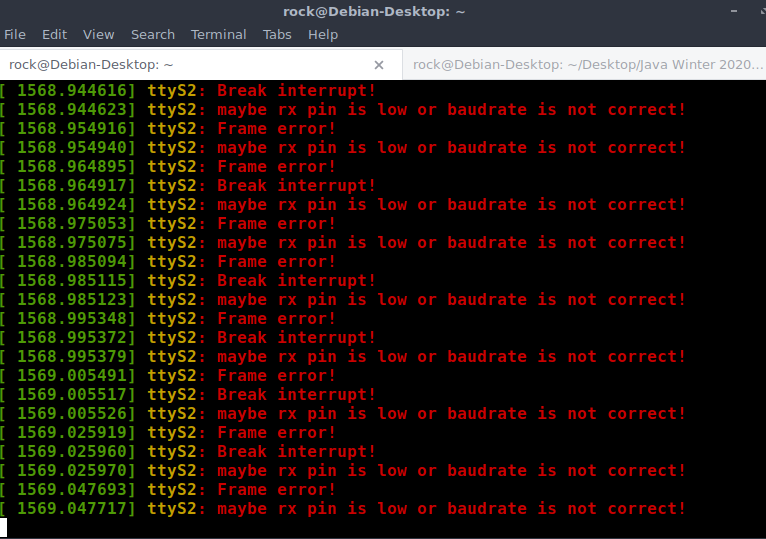
Task: Click the window title rock@Debian-Desktop: ~
Action: [383, 11]
